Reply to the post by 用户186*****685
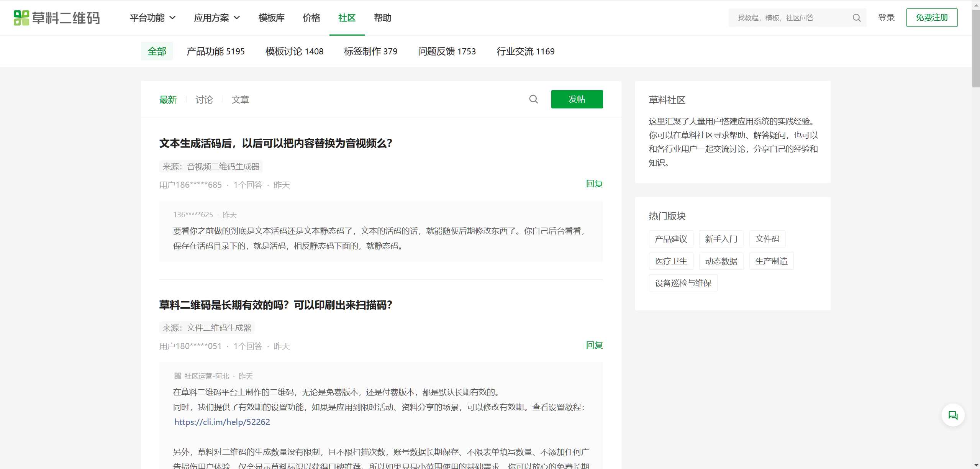Viewport: 980px width, 469px height. [594, 184]
